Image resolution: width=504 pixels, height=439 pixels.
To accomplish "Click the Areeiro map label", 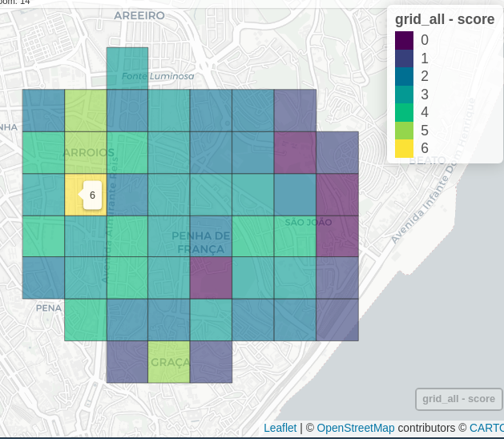I will [139, 15].
